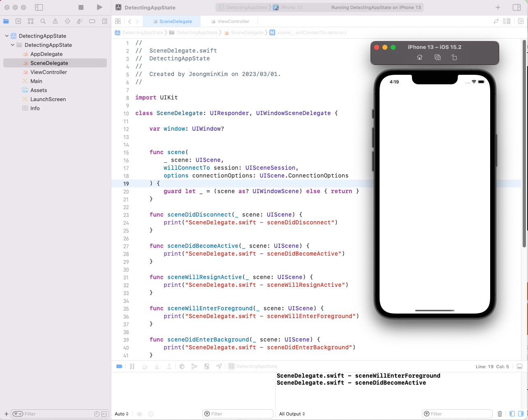Open the Find navigator magnifier icon

pos(43,21)
